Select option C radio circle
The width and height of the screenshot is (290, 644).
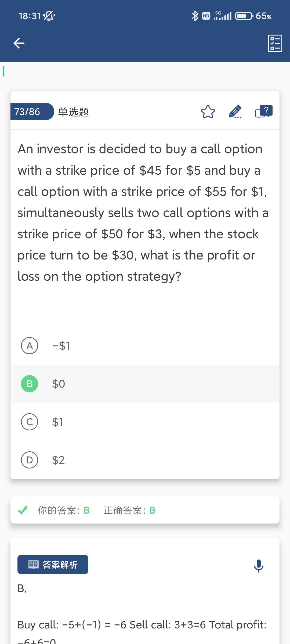click(30, 422)
